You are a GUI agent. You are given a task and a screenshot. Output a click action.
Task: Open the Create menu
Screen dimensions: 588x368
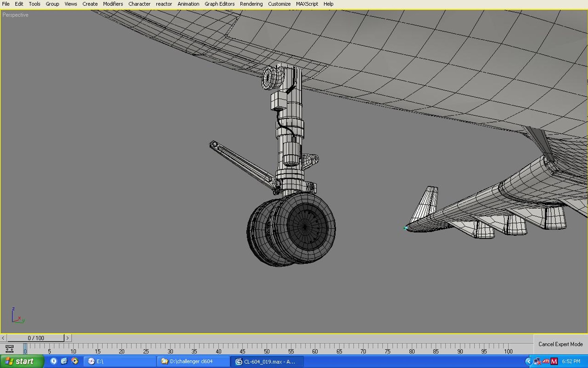pyautogui.click(x=90, y=4)
